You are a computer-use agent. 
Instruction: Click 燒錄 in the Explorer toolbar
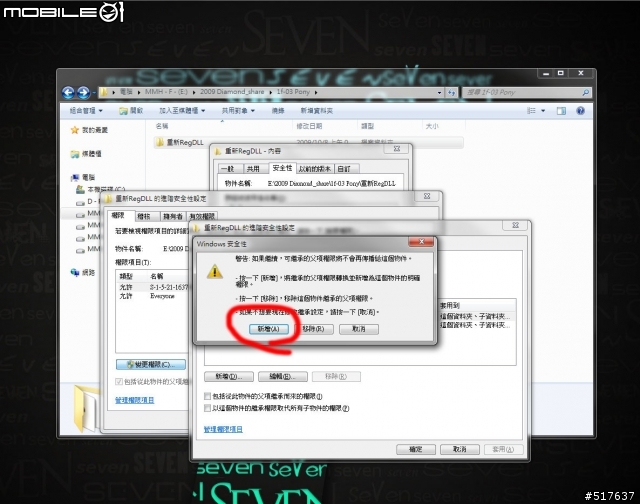click(x=278, y=111)
